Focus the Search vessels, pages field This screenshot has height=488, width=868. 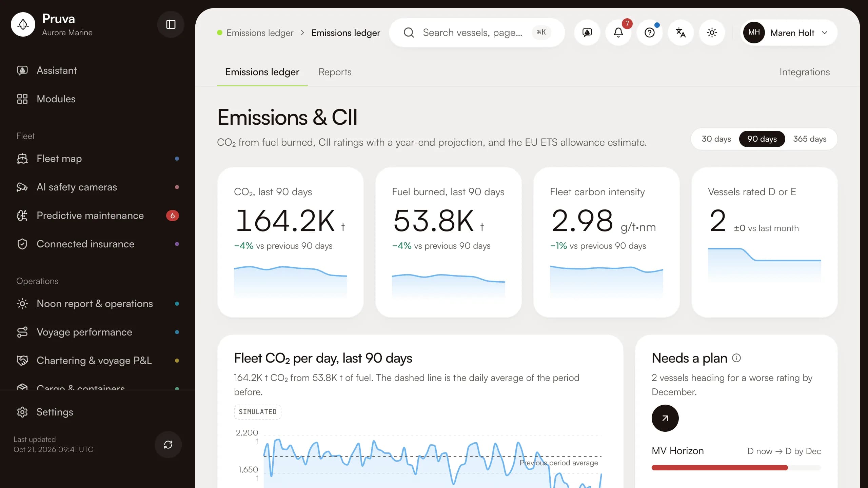pos(477,33)
